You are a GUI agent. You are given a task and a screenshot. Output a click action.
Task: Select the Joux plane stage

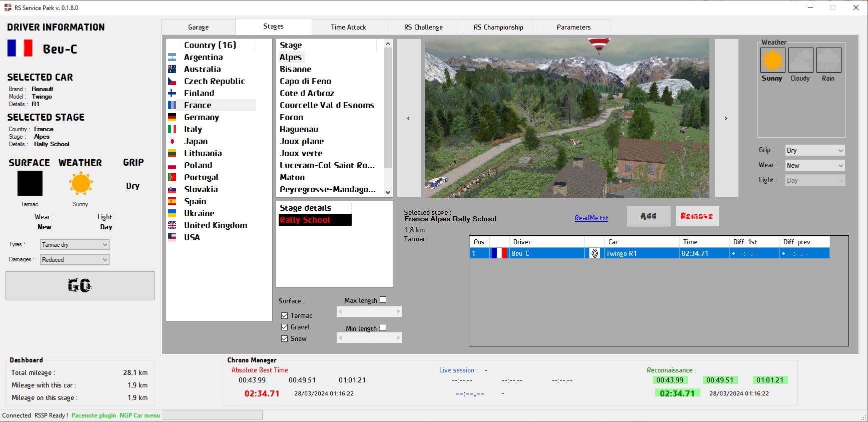(x=302, y=141)
